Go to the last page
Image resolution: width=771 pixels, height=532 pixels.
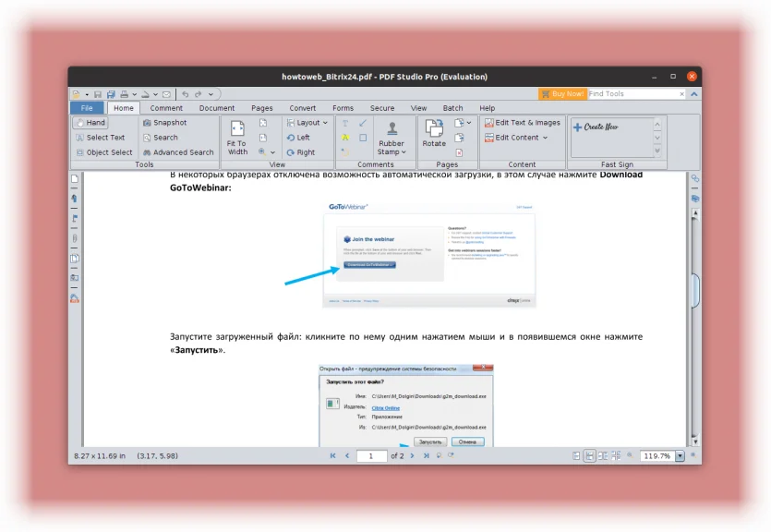(427, 455)
